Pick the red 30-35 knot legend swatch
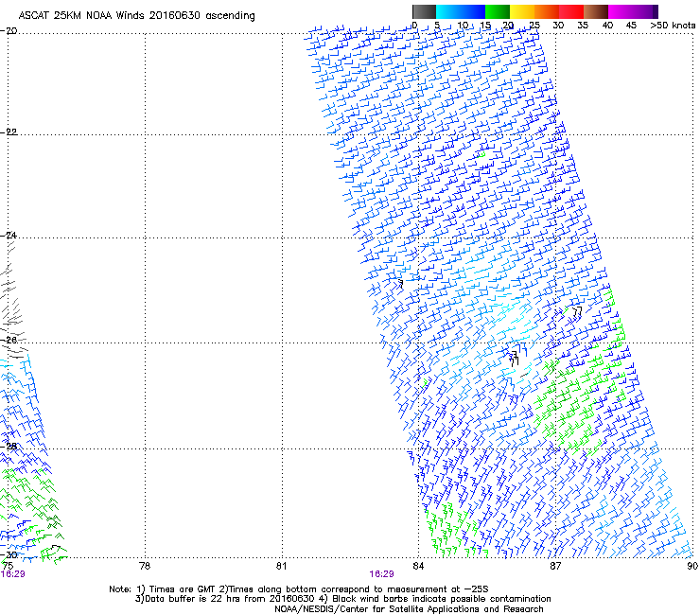700x615 pixels. click(x=571, y=11)
